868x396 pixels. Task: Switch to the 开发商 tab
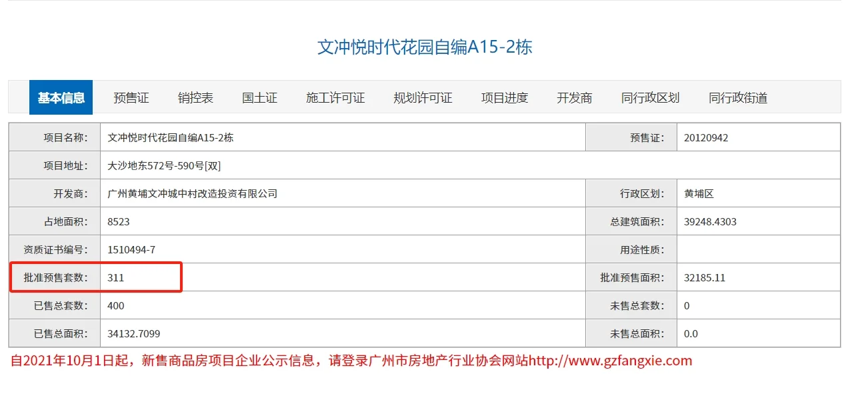coord(575,98)
